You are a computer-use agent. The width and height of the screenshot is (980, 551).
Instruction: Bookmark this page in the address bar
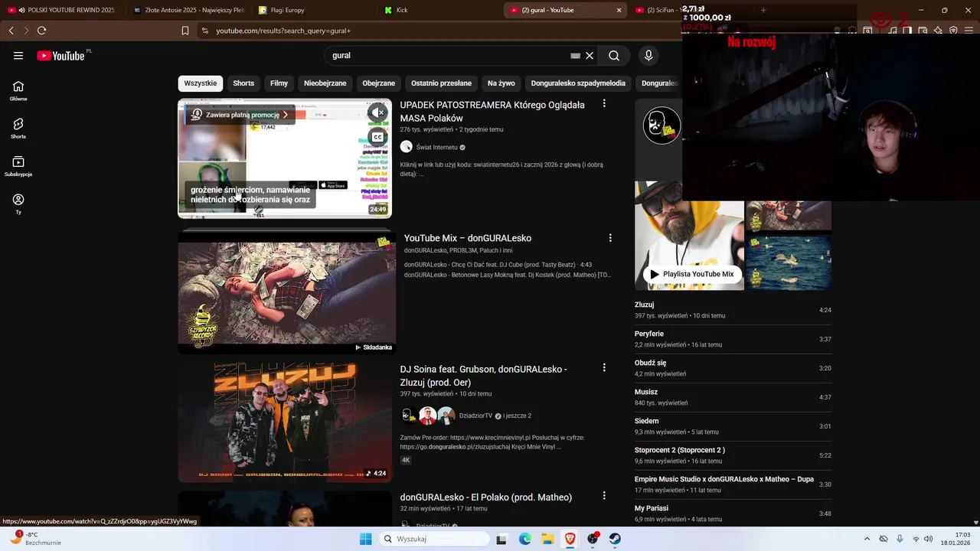(x=185, y=31)
